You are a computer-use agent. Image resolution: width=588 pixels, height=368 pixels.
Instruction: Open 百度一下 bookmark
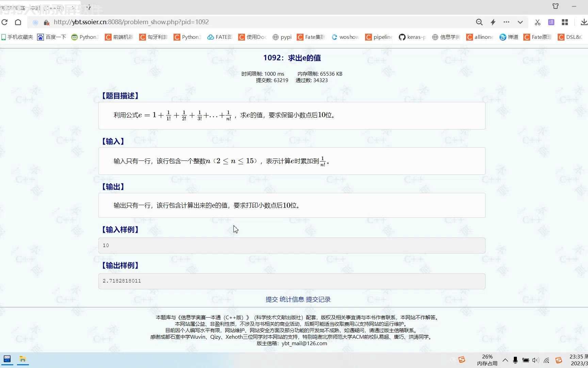(x=52, y=37)
